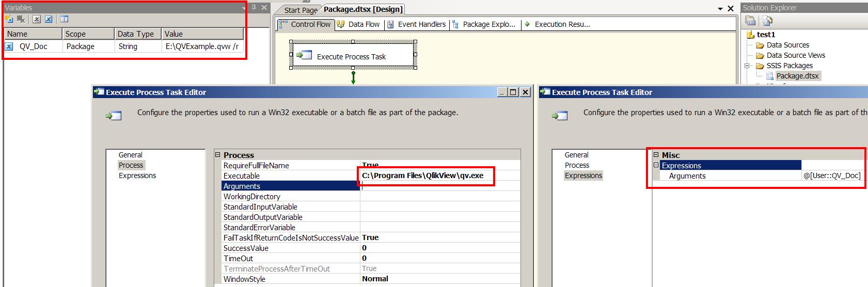The image size is (868, 287).
Task: Open the Event Handlers tab
Action: coord(416,24)
